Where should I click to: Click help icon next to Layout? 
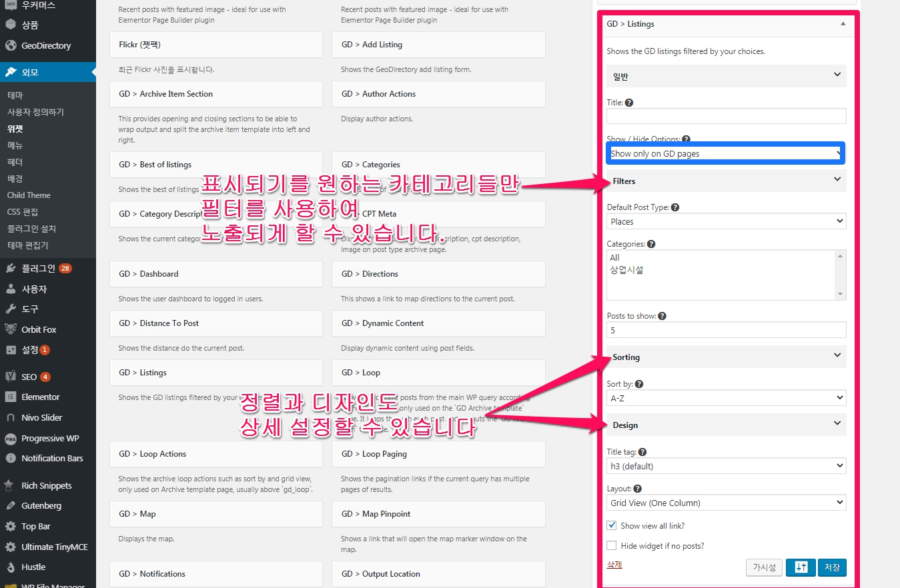point(638,489)
